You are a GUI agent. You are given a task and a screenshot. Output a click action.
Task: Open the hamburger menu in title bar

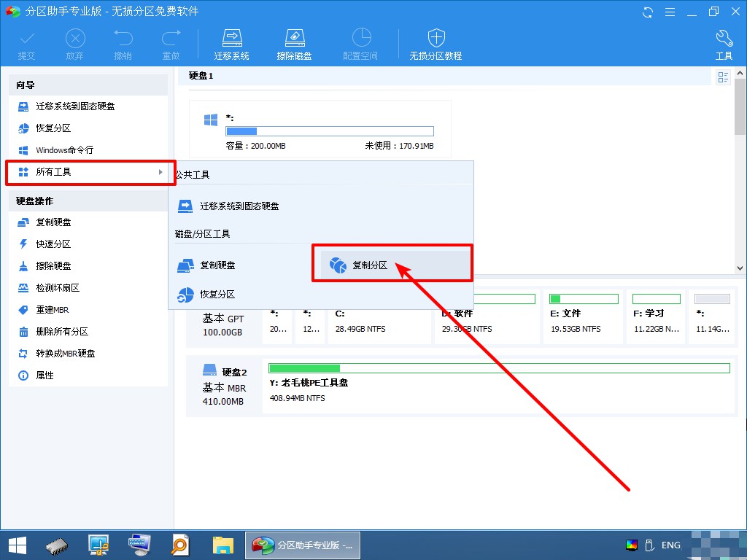pyautogui.click(x=670, y=12)
